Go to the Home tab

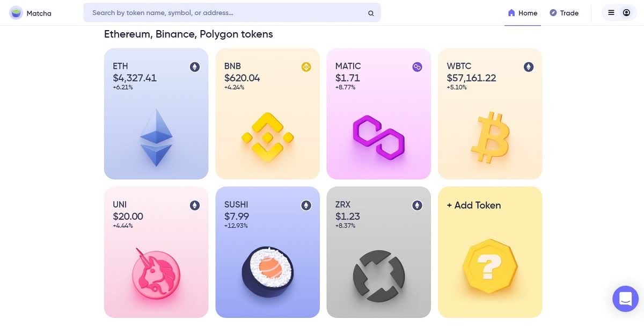[523, 13]
